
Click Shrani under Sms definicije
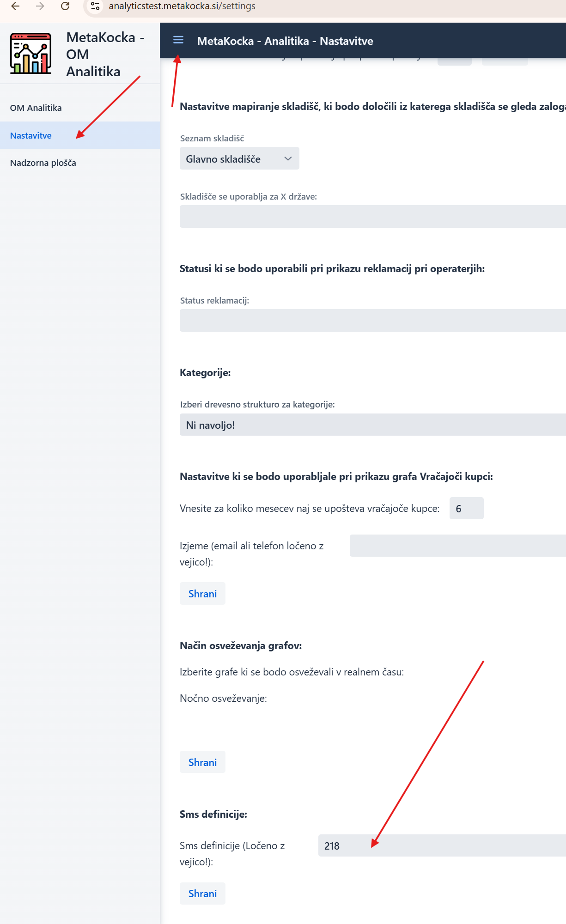(202, 894)
